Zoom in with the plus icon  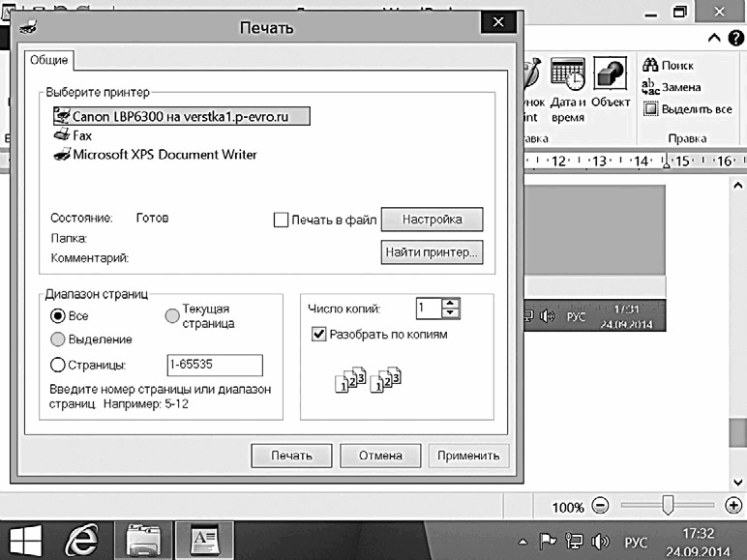[x=733, y=505]
